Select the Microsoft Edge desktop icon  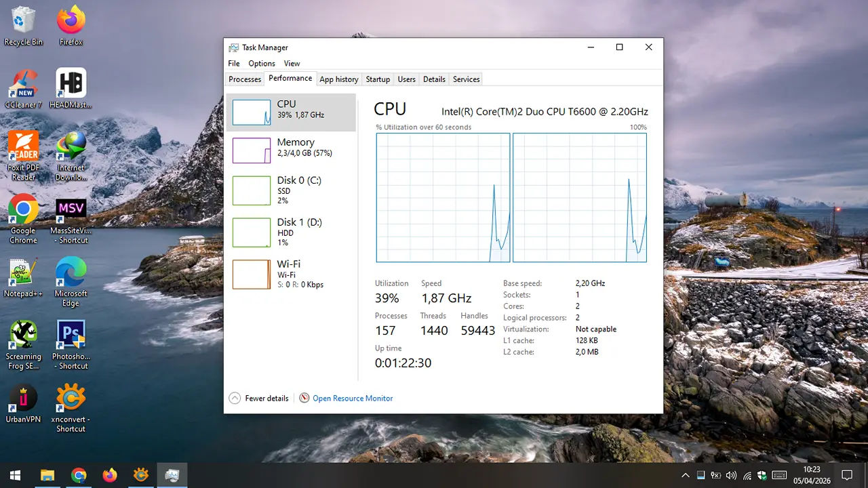71,282
